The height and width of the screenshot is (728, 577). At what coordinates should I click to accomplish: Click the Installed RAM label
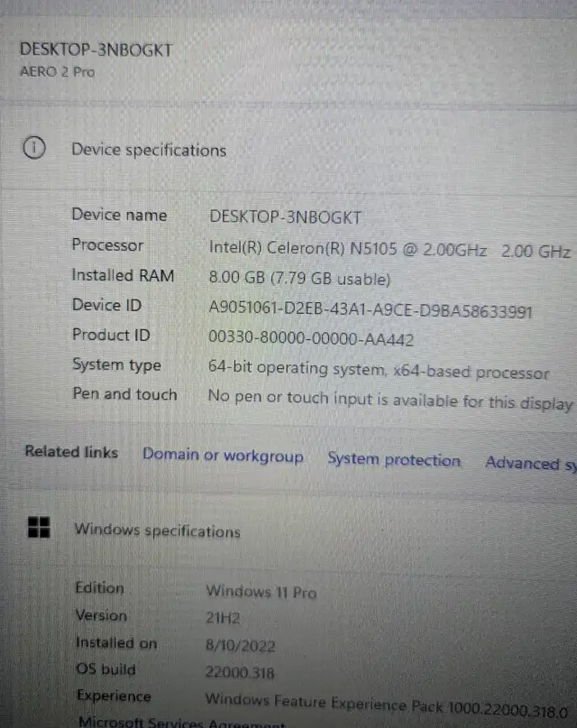[x=123, y=275]
